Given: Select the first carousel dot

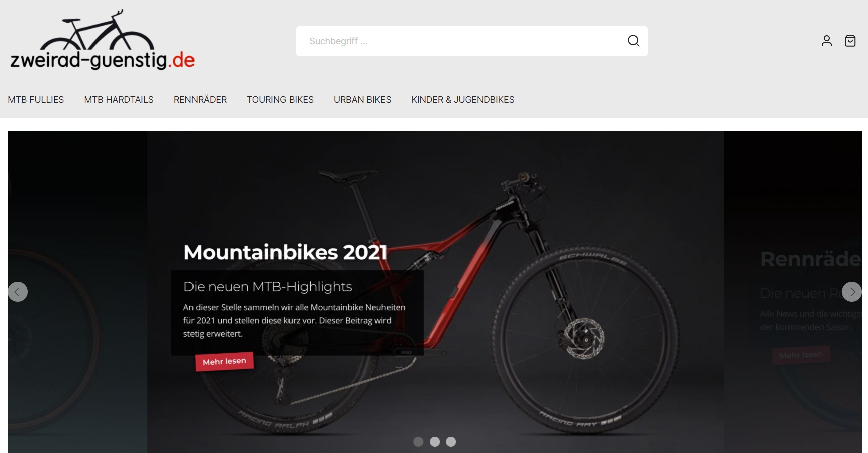Looking at the screenshot, I should click(418, 442).
